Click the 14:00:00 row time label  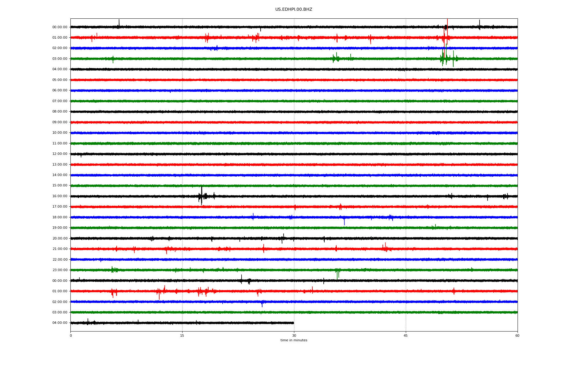(60, 175)
